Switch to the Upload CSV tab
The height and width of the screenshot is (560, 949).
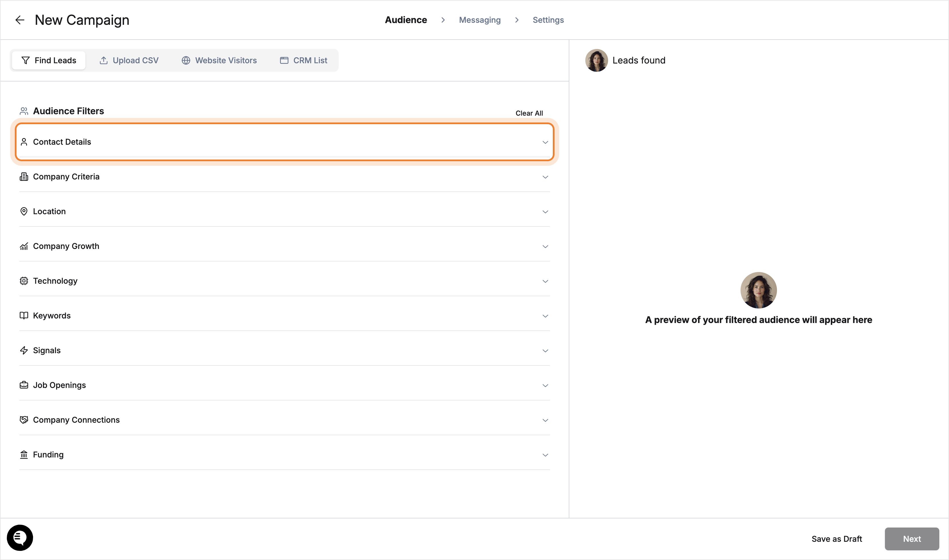pos(129,60)
